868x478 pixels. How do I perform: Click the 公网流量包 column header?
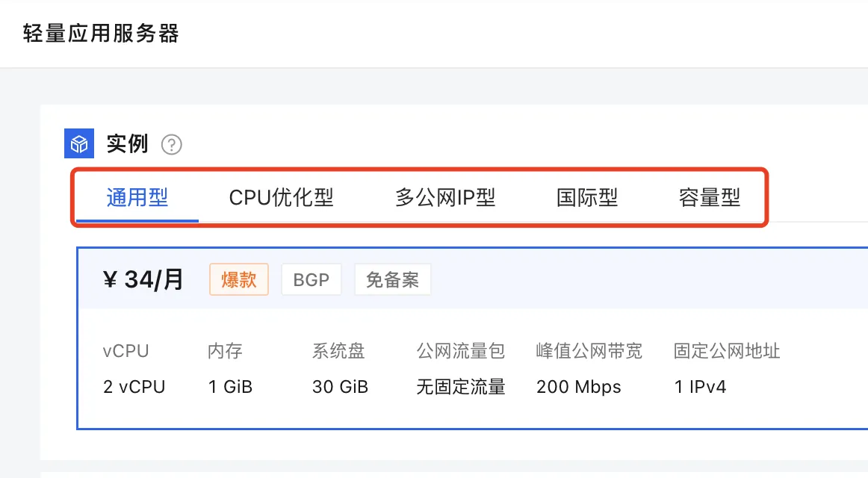(460, 351)
